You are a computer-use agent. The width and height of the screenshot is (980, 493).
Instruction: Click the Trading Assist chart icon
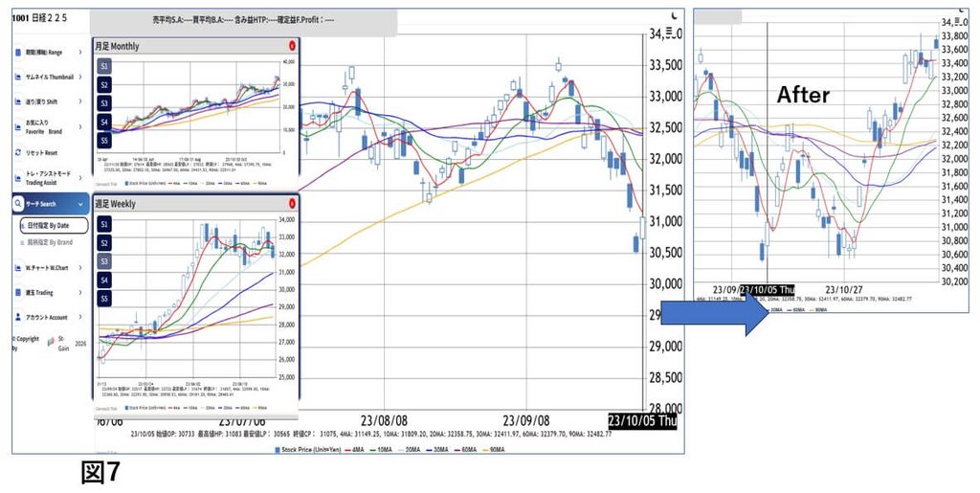[17, 179]
